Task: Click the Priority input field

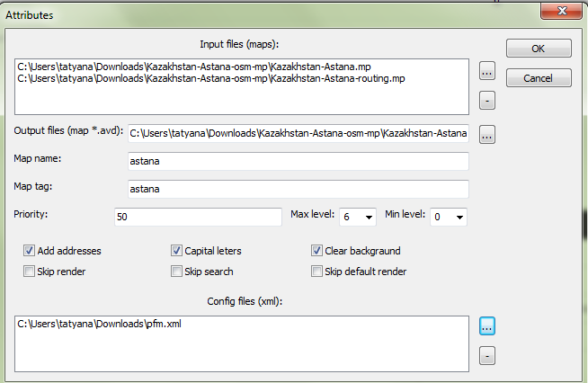Action: click(199, 217)
